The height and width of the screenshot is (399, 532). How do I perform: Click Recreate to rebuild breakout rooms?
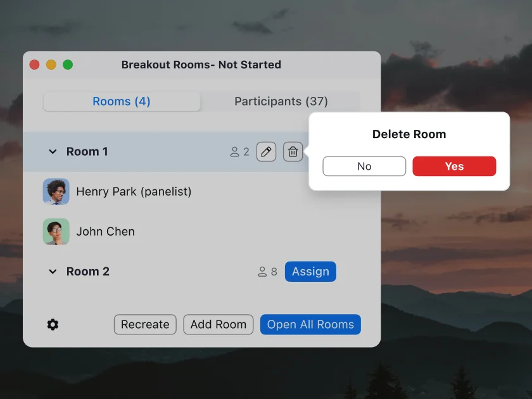click(x=145, y=324)
